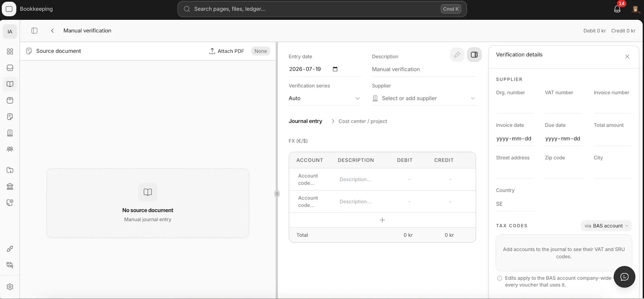Open the bank institution icon in sidebar
The image size is (644, 299).
click(10, 186)
